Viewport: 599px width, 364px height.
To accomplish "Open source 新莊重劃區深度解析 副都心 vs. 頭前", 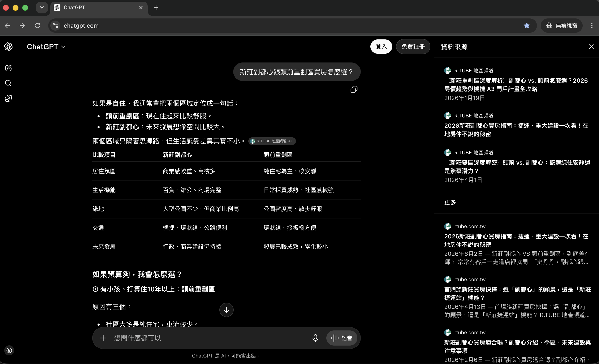I will click(516, 84).
